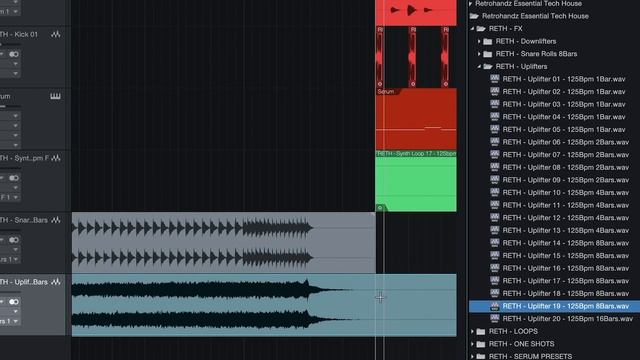This screenshot has width=640, height=360.
Task: Click the folder icon of RETH - ONE SHOTS
Action: click(481, 344)
